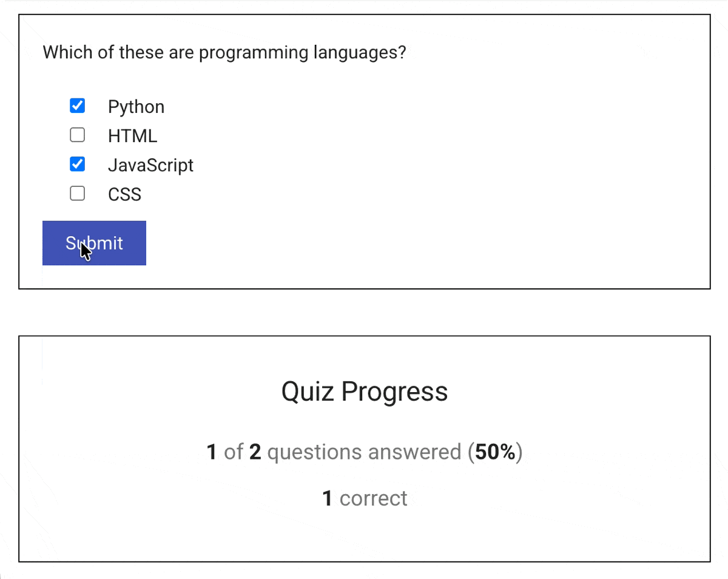This screenshot has height=579, width=728.
Task: Click the bold '2' total questions number
Action: click(254, 452)
